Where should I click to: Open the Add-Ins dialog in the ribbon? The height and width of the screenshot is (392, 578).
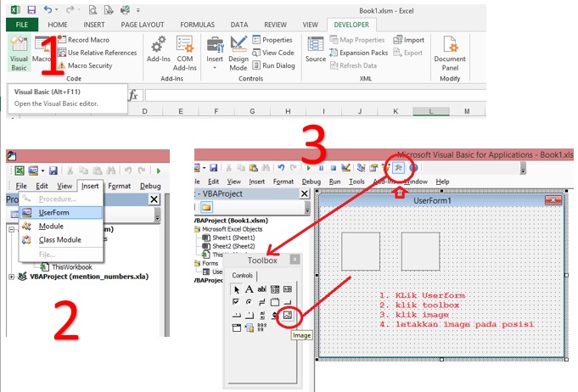[x=159, y=49]
